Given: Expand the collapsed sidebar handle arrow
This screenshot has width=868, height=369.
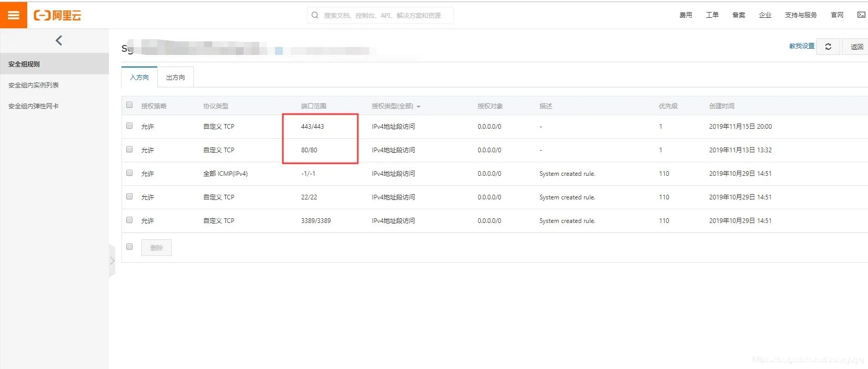Looking at the screenshot, I should [x=112, y=261].
